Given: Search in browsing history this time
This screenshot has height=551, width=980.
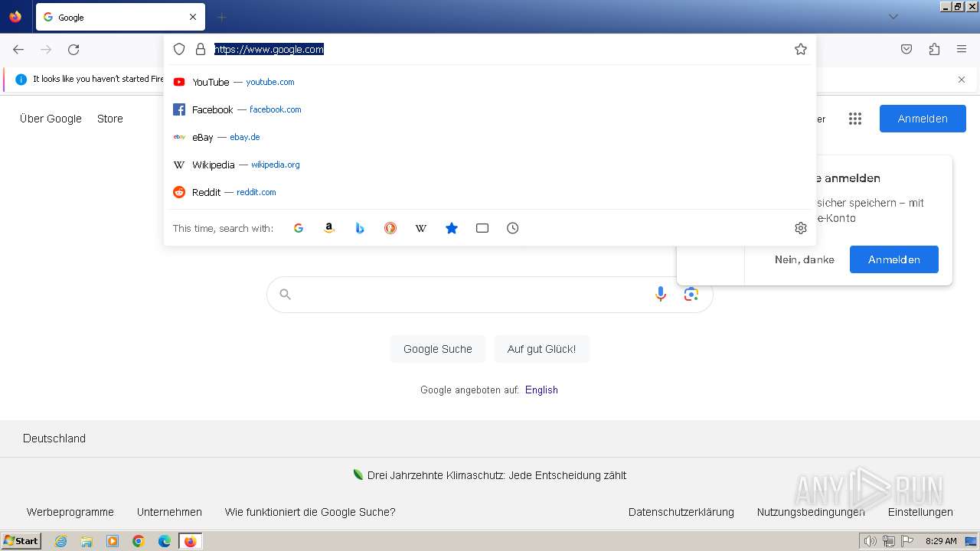Looking at the screenshot, I should 513,228.
